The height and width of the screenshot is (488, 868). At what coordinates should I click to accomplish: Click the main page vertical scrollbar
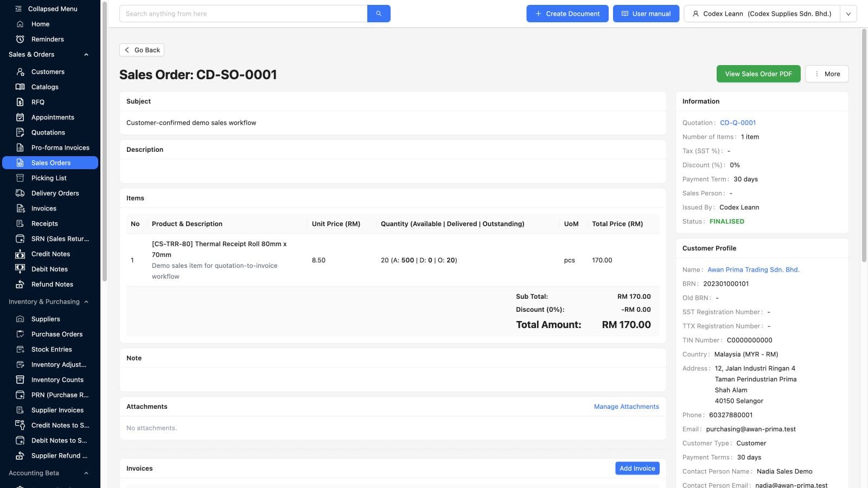(864, 146)
